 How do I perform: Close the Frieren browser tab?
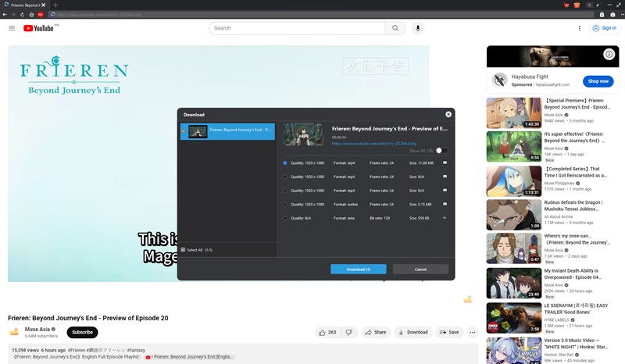point(44,5)
